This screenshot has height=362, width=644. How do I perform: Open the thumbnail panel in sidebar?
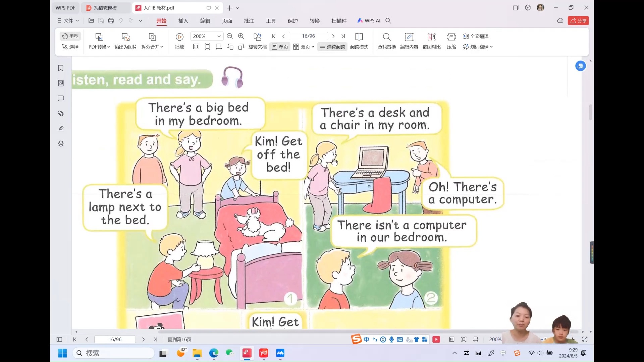point(61,83)
